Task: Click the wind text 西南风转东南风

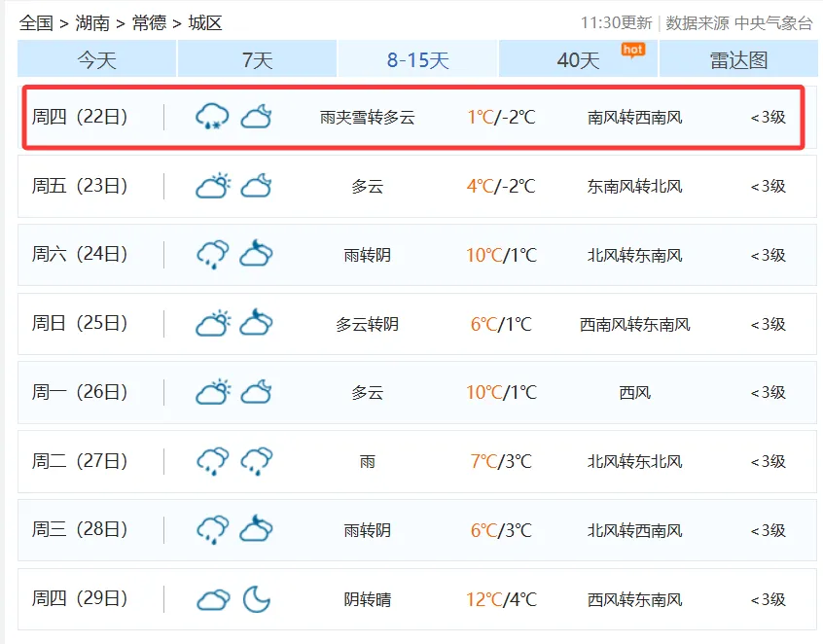Action: coord(634,324)
